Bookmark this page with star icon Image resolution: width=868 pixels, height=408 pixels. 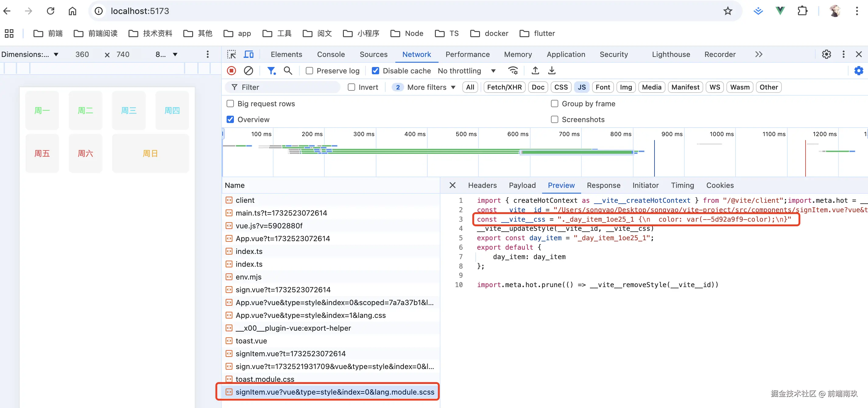coord(728,11)
